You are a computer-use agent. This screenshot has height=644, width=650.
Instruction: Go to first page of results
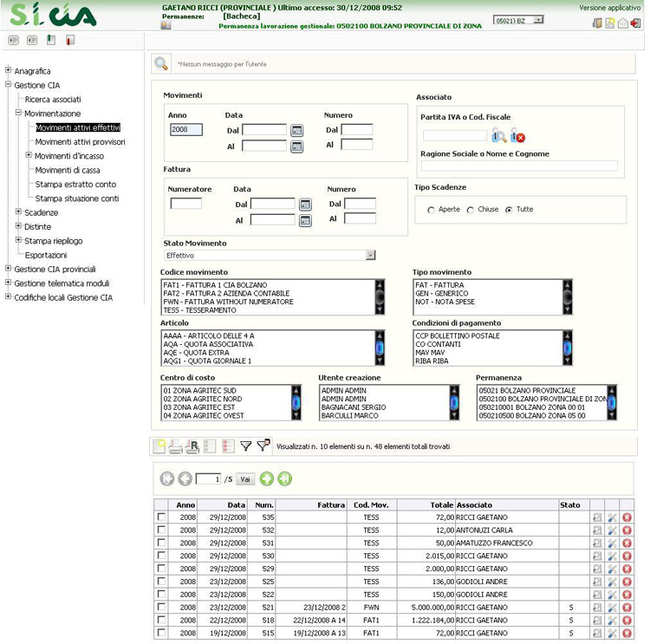point(167,479)
